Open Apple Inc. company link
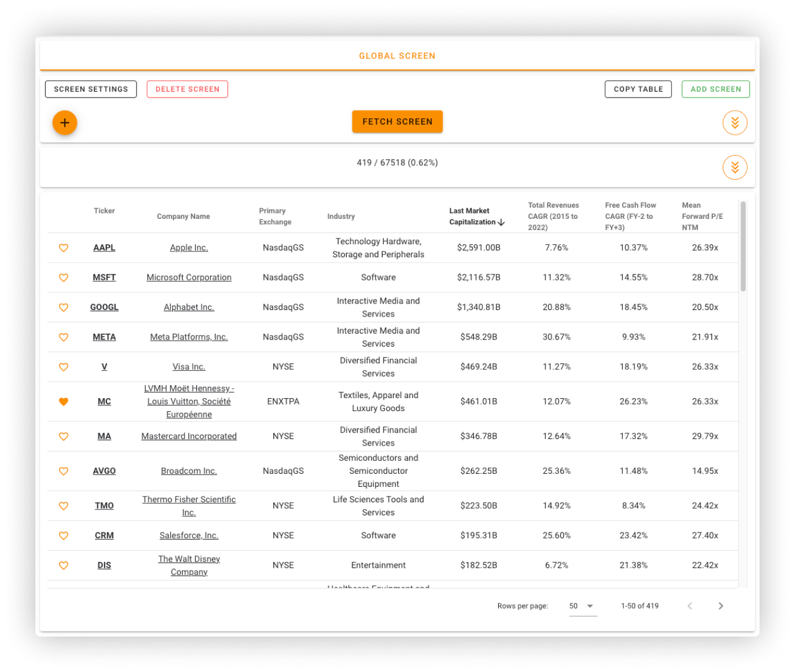The image size is (795, 672). click(189, 248)
